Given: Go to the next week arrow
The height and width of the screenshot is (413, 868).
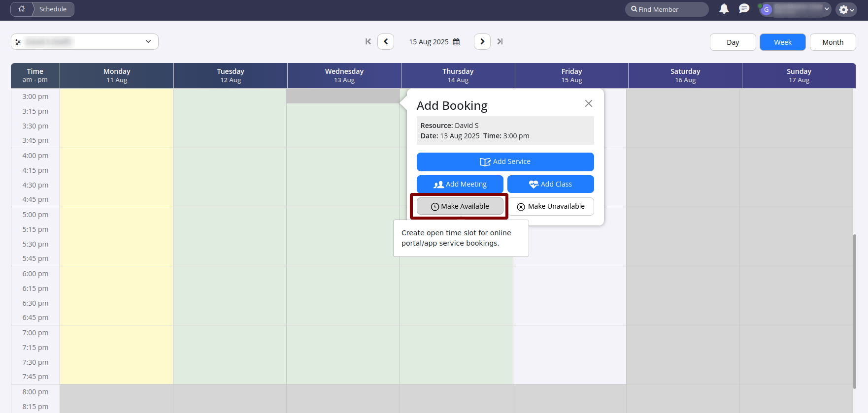Looking at the screenshot, I should point(482,42).
